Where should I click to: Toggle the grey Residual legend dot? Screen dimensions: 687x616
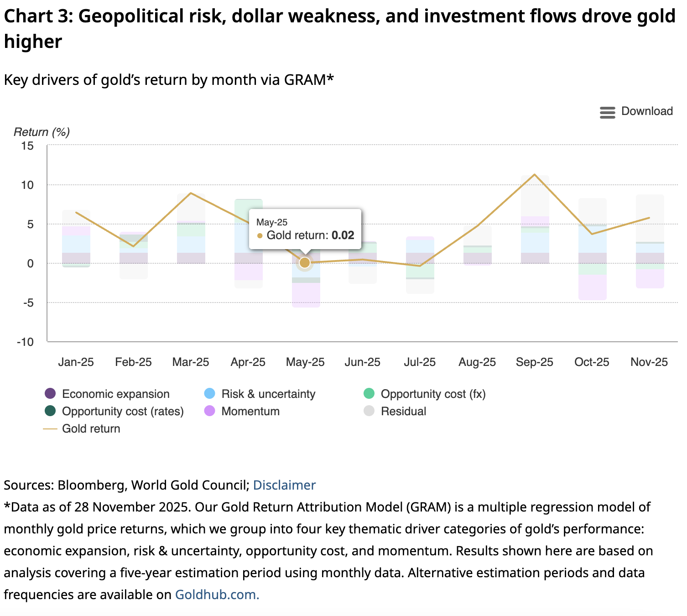(369, 411)
